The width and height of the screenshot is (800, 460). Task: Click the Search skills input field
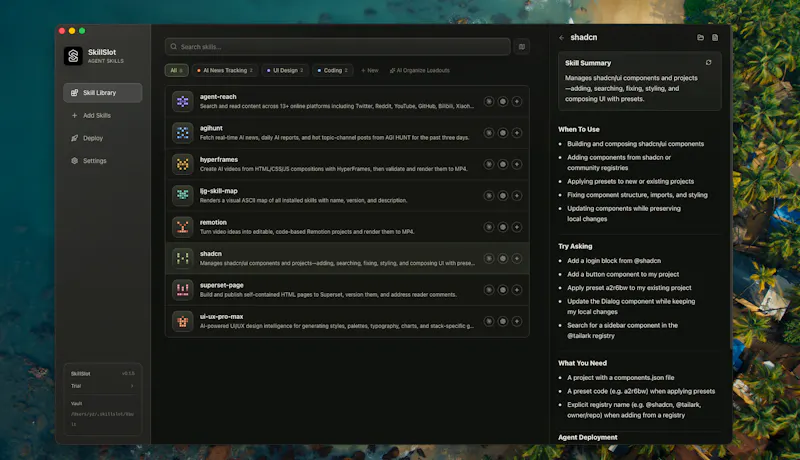coord(337,46)
